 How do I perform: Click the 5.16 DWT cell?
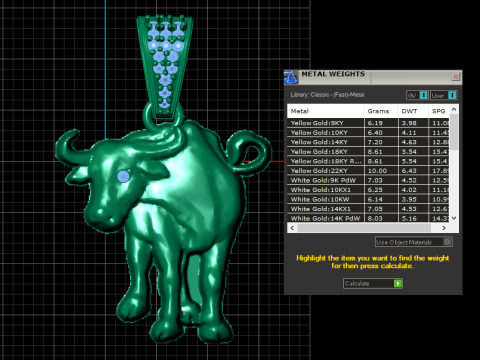click(x=413, y=218)
